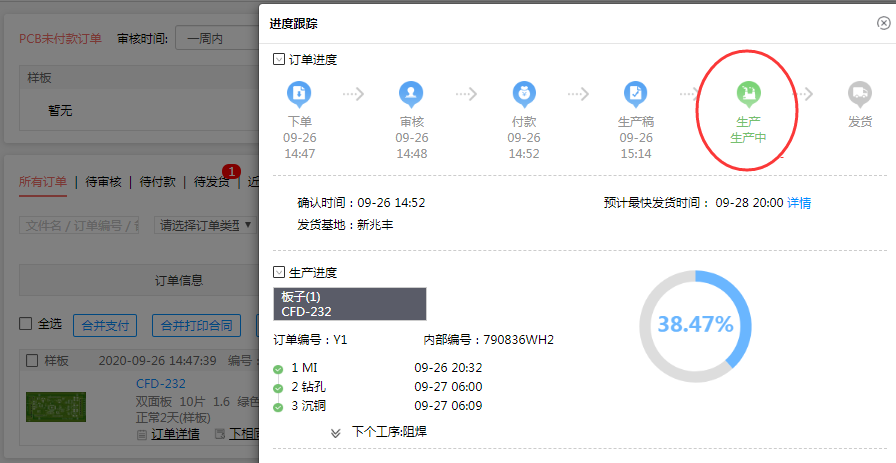Switch to the 待付款 tab
Screen dimensions: 896x463
click(x=157, y=182)
